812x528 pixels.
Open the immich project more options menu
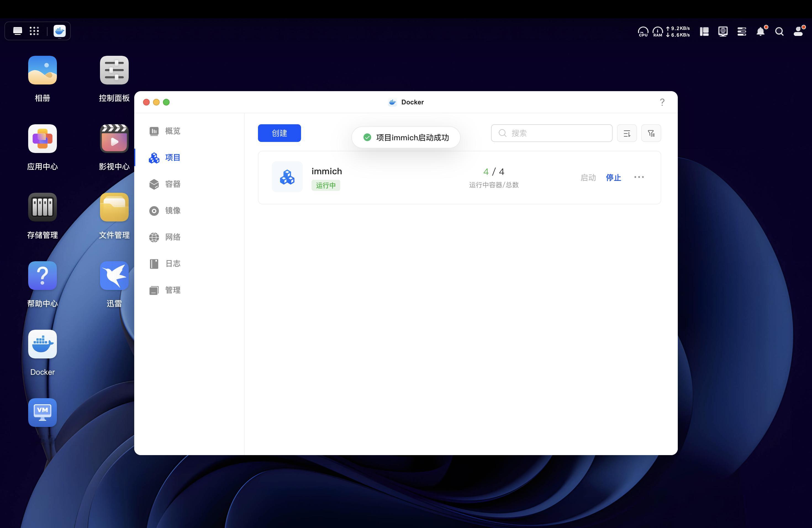tap(639, 177)
